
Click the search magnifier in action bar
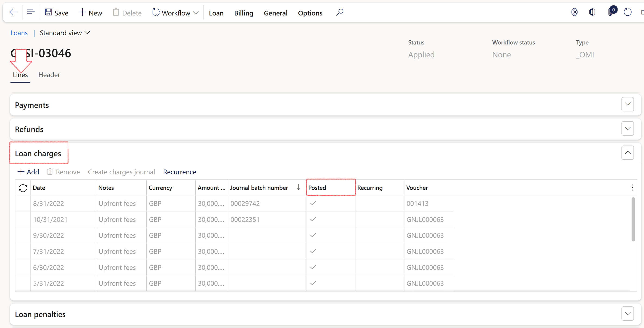click(340, 12)
